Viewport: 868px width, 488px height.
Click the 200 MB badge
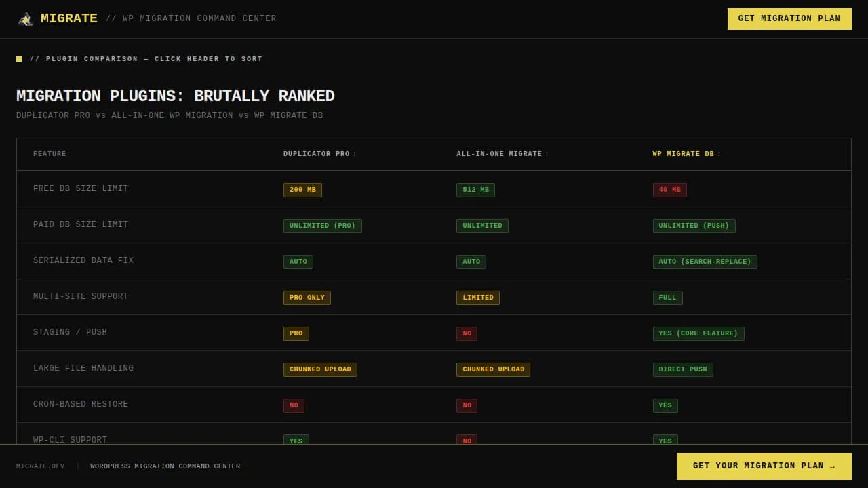302,190
